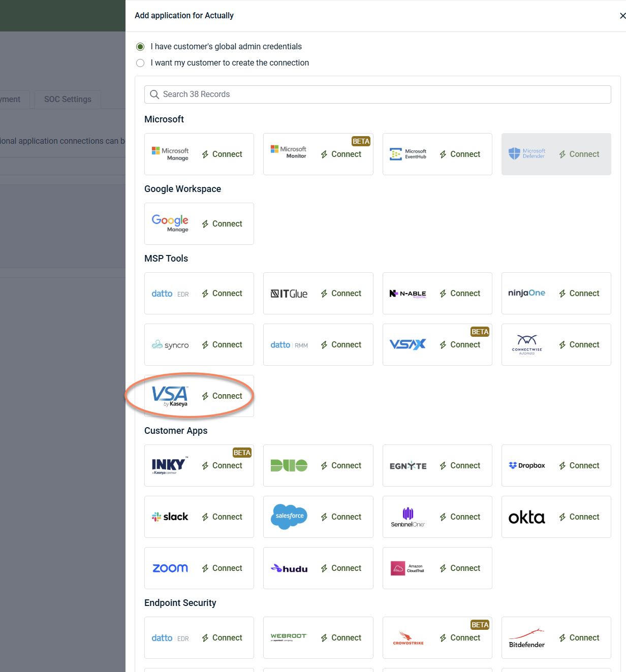Connect the Microsoft Manage application
This screenshot has width=626, height=672.
(x=222, y=154)
